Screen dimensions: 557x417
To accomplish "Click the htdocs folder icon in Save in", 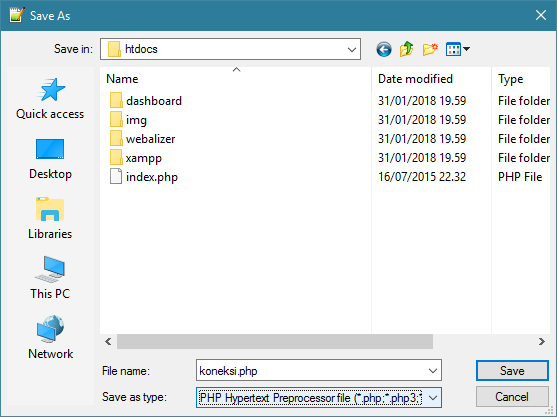I will click(114, 49).
